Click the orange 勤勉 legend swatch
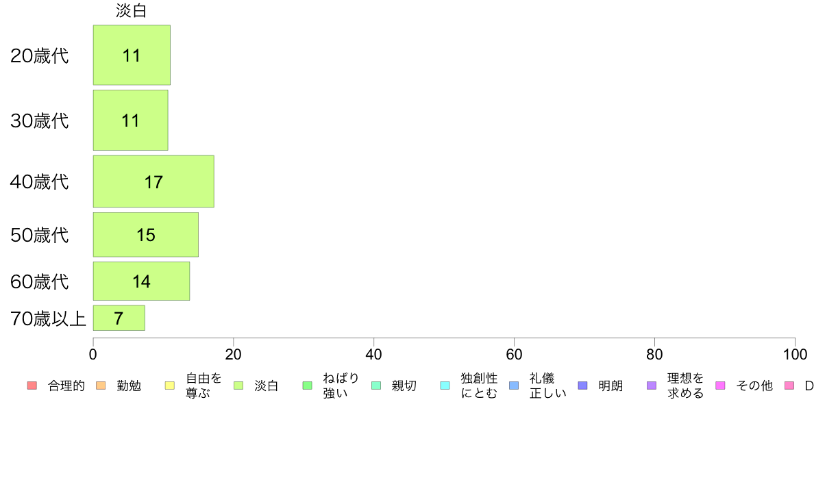 click(101, 386)
